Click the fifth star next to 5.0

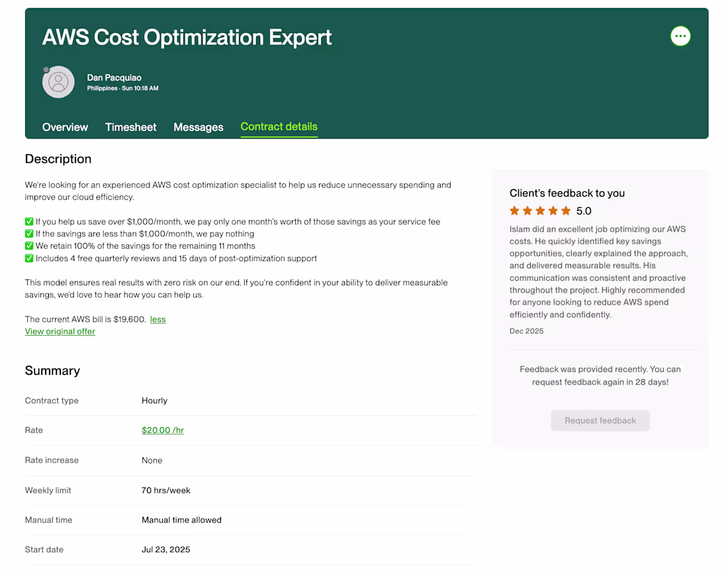pos(567,210)
